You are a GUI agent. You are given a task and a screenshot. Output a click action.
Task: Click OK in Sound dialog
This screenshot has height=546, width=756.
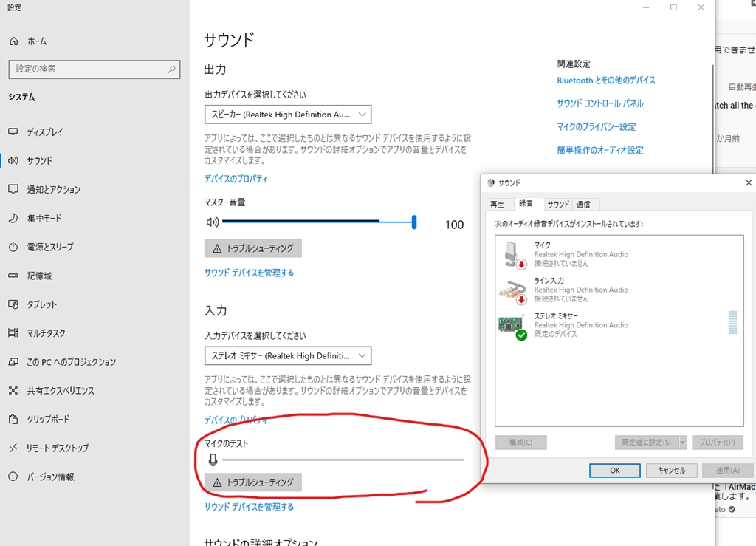tap(615, 471)
